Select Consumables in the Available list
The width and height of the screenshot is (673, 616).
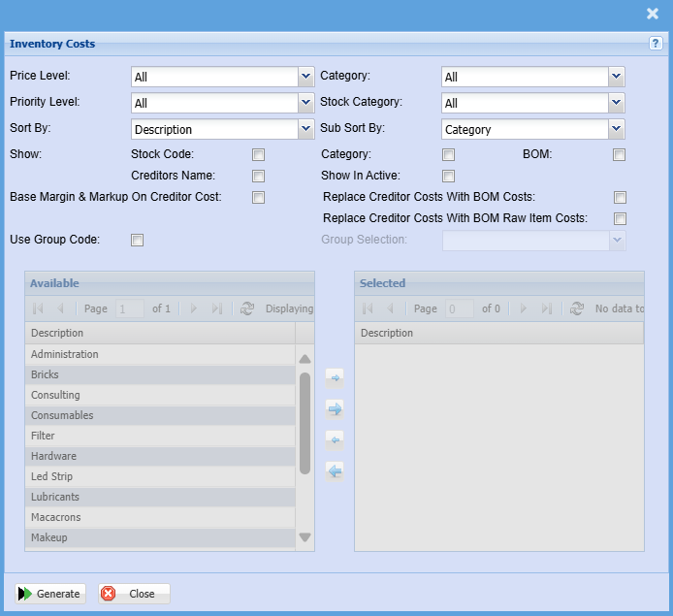point(62,415)
